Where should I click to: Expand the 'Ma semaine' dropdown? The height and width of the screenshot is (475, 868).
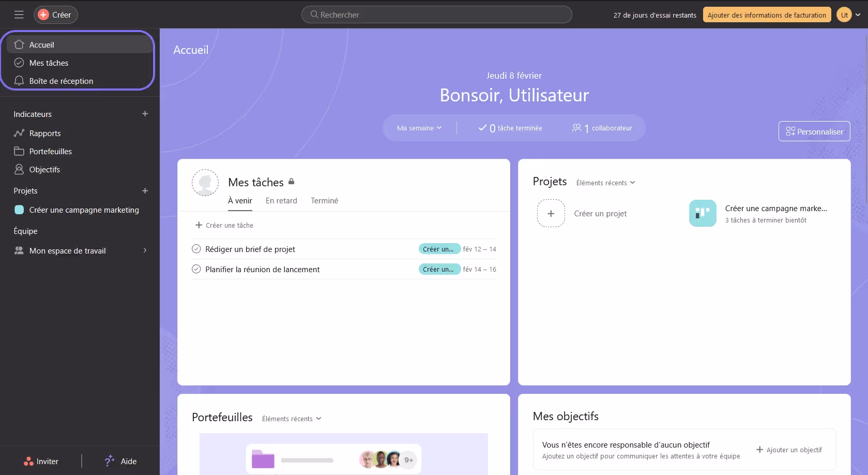coord(419,128)
